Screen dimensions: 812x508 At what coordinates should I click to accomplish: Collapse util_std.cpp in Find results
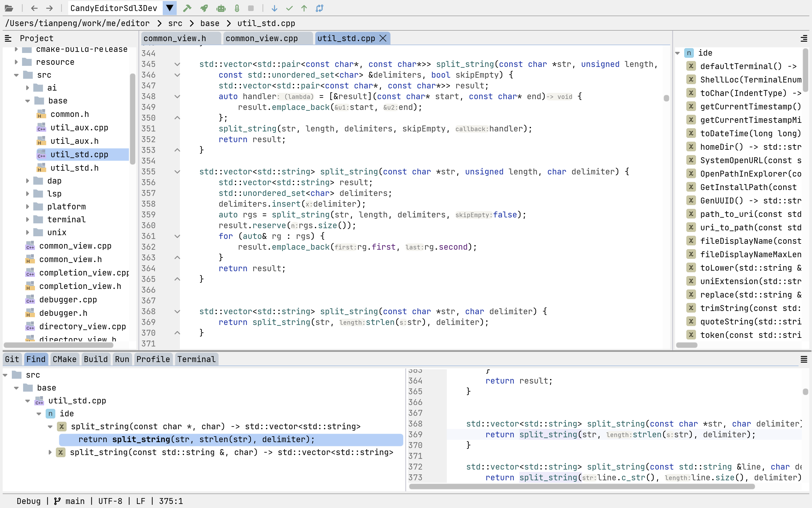pos(27,401)
